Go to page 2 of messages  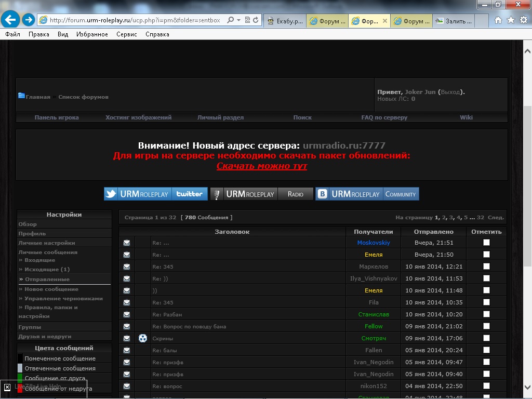click(444, 218)
